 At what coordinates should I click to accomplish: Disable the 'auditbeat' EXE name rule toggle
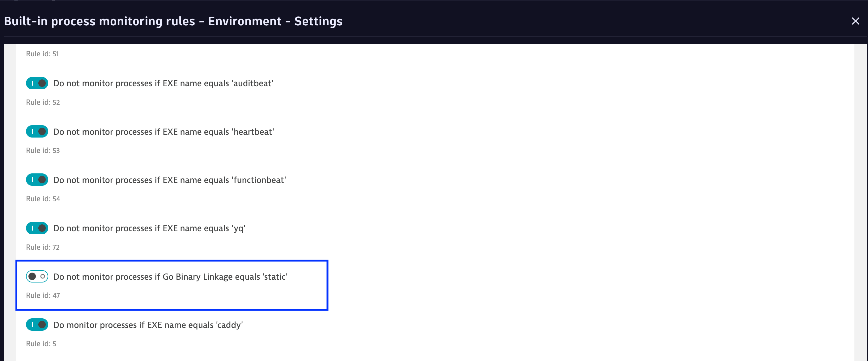tap(37, 83)
